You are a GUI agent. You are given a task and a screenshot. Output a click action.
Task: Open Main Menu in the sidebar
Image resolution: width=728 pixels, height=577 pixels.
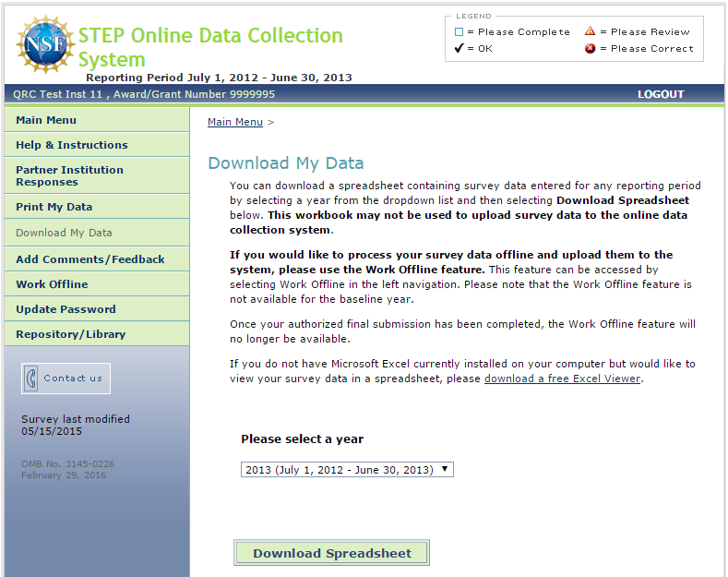pos(46,120)
